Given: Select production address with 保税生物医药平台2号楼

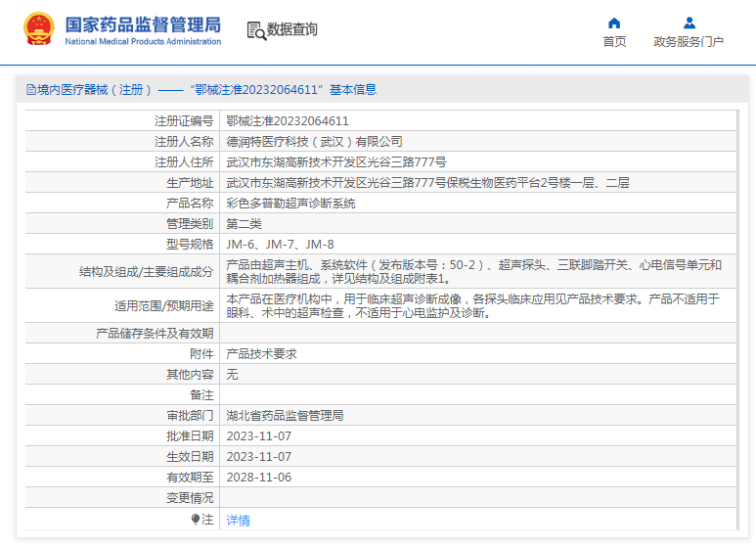Looking at the screenshot, I should pyautogui.click(x=427, y=183).
